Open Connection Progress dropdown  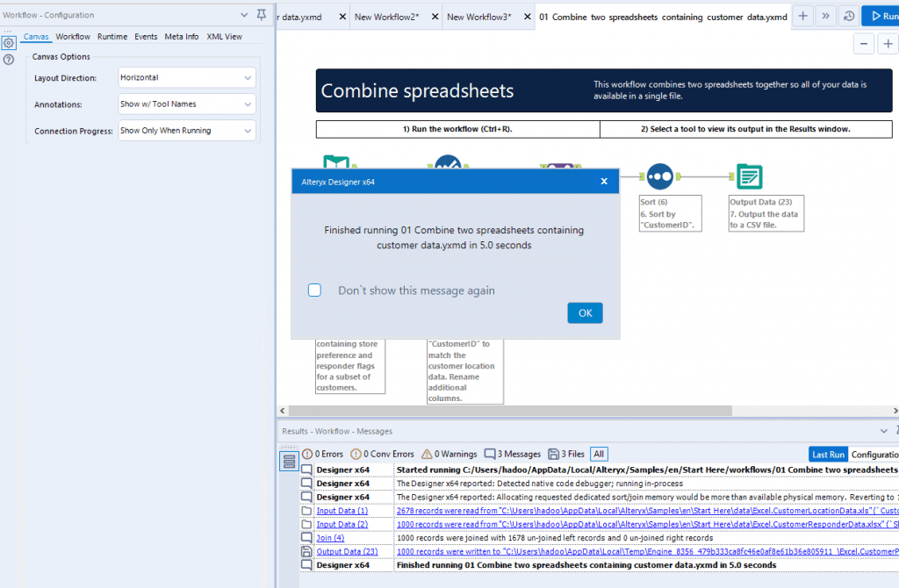187,130
